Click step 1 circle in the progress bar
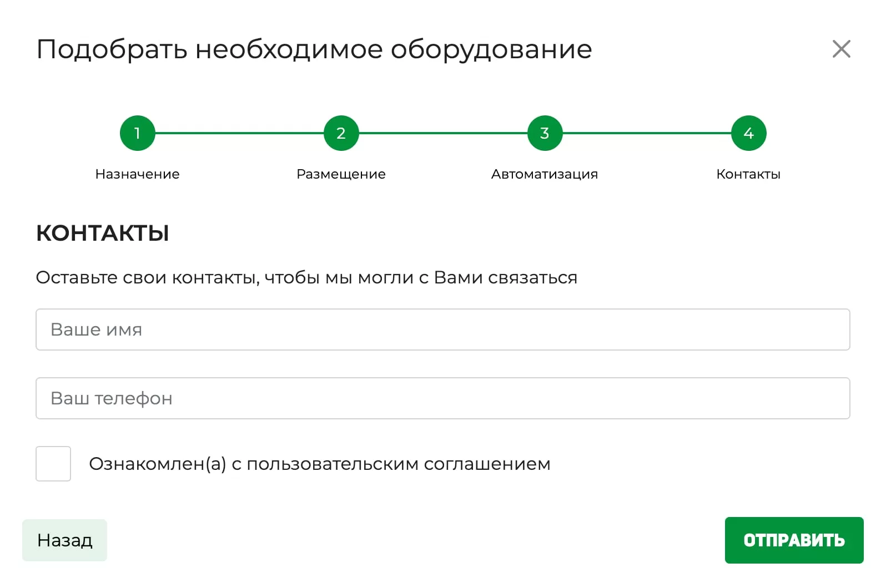886x588 pixels. [x=137, y=133]
